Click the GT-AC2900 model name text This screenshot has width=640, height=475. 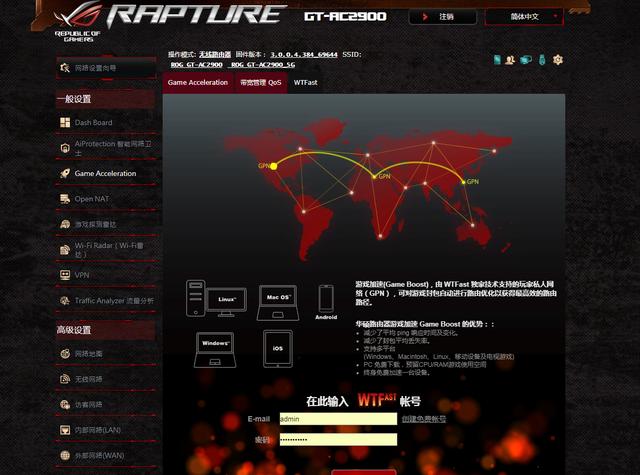[x=345, y=16]
